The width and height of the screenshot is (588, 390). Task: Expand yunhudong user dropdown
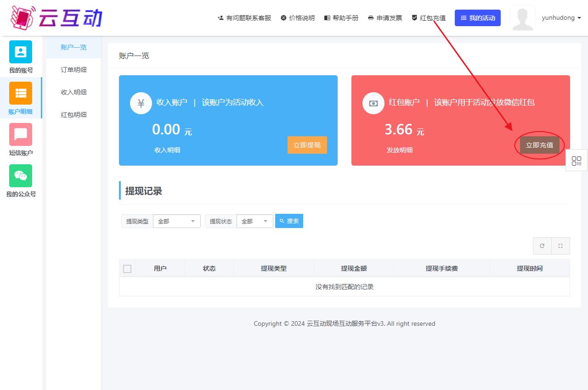[x=561, y=18]
